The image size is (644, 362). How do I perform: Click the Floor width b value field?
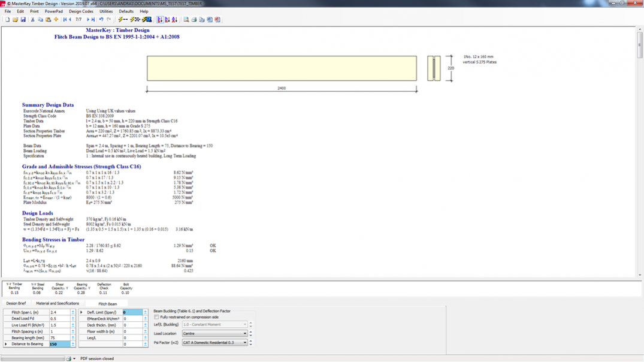(132, 331)
